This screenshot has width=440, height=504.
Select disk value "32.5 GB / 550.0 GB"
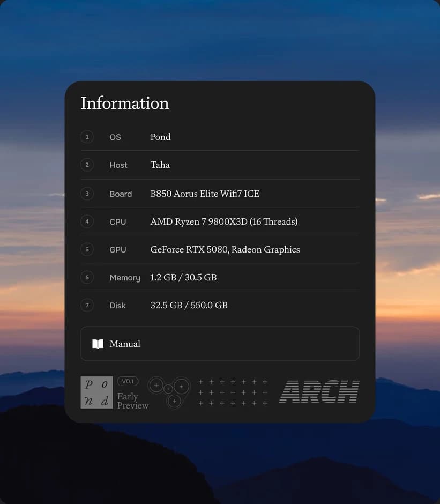coord(189,306)
